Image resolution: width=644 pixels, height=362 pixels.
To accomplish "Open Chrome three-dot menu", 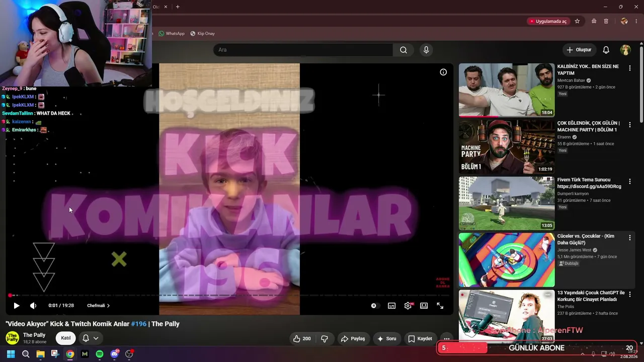I will coord(636,21).
